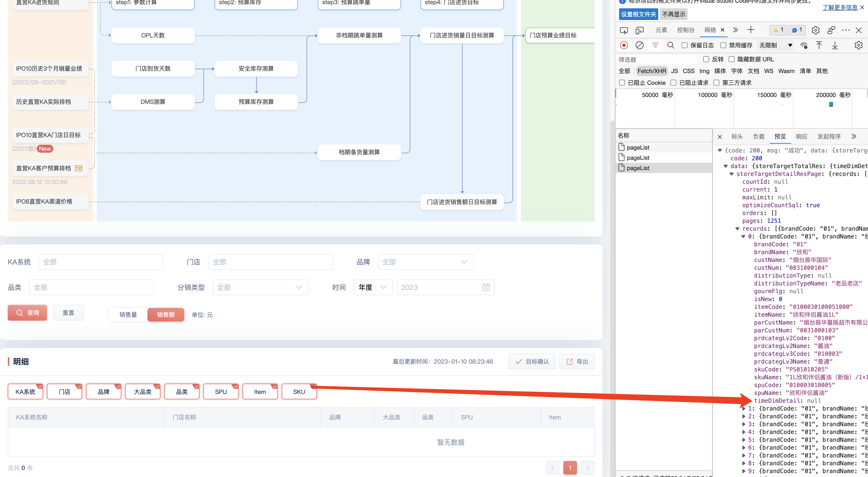The width and height of the screenshot is (868, 477).
Task: Click 导出 export button
Action: click(577, 361)
